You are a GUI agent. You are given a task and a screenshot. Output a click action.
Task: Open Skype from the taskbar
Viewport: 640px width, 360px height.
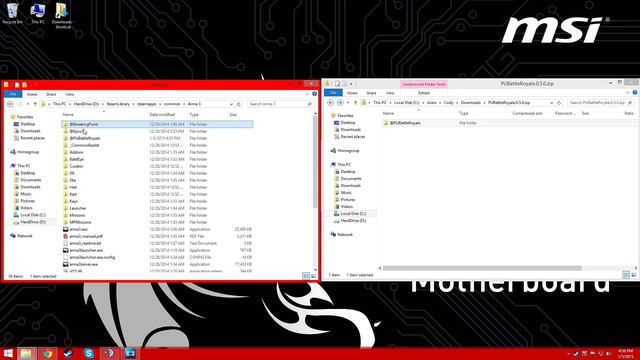click(89, 353)
